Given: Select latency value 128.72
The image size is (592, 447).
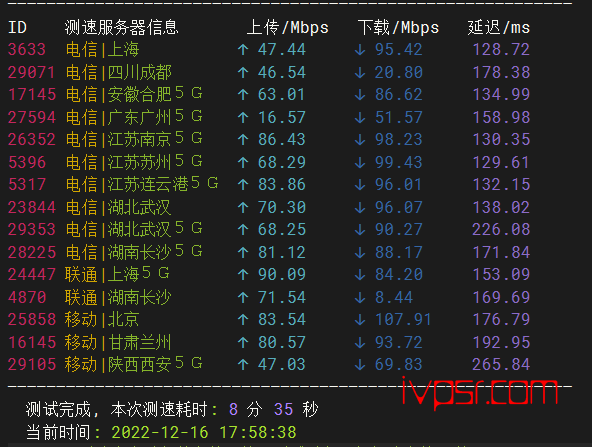Looking at the screenshot, I should click(501, 49).
